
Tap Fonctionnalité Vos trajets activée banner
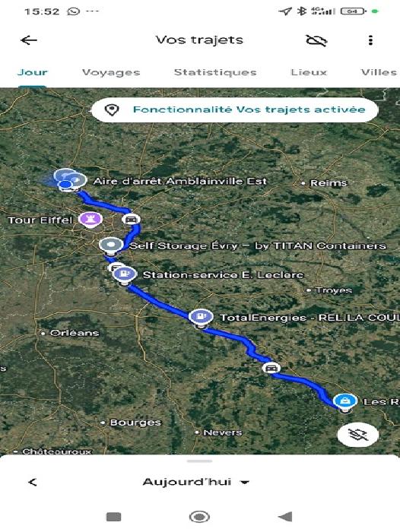click(235, 110)
